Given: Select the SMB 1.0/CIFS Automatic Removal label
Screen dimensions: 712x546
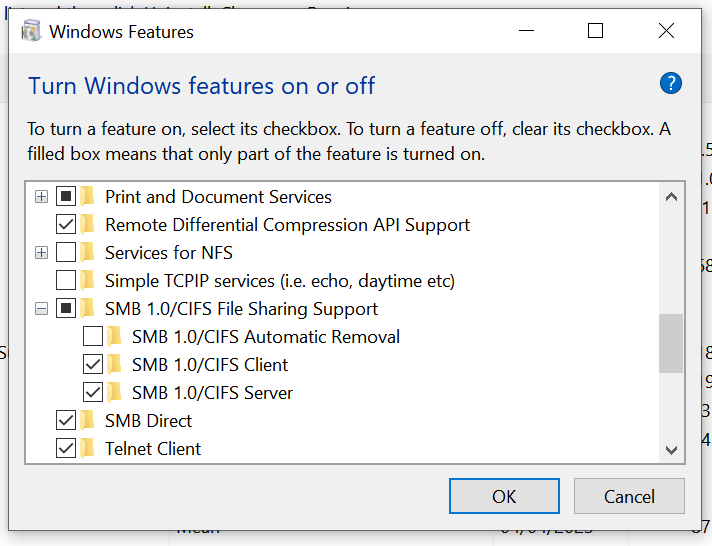Looking at the screenshot, I should (x=266, y=337).
